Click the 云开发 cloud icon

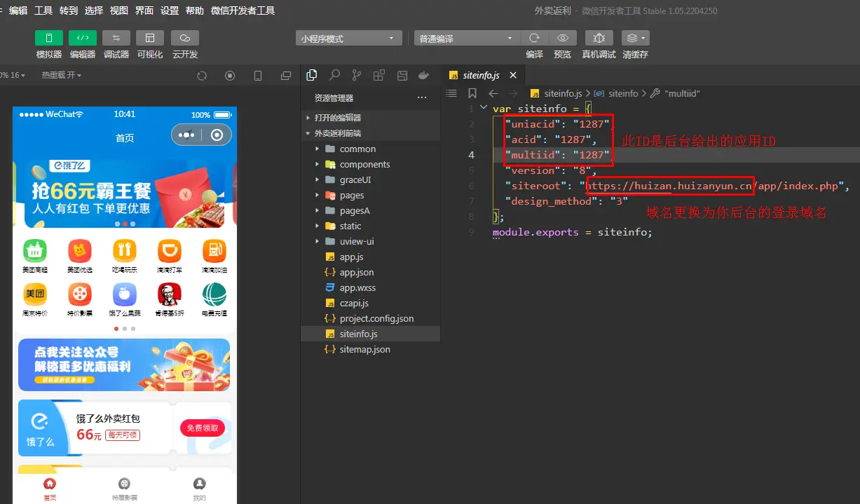185,38
